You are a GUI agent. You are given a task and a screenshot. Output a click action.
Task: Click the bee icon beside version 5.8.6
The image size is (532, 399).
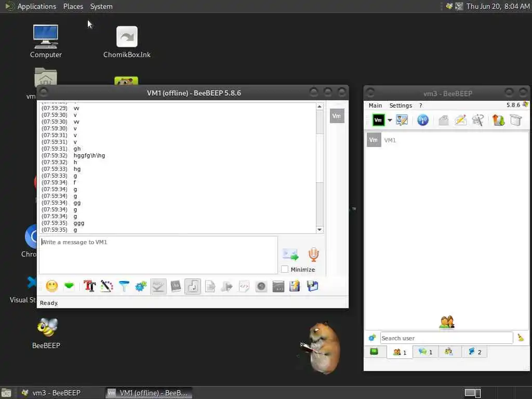click(x=525, y=104)
